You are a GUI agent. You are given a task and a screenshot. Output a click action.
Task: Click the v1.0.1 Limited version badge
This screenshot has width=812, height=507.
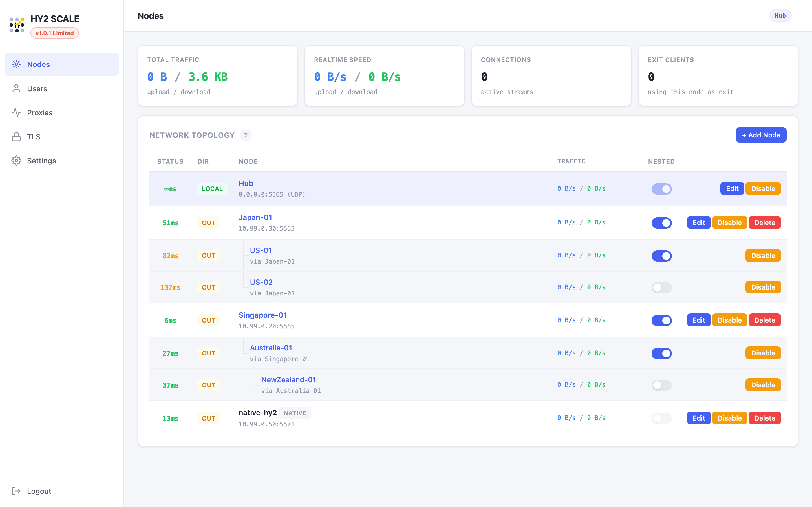coord(55,33)
